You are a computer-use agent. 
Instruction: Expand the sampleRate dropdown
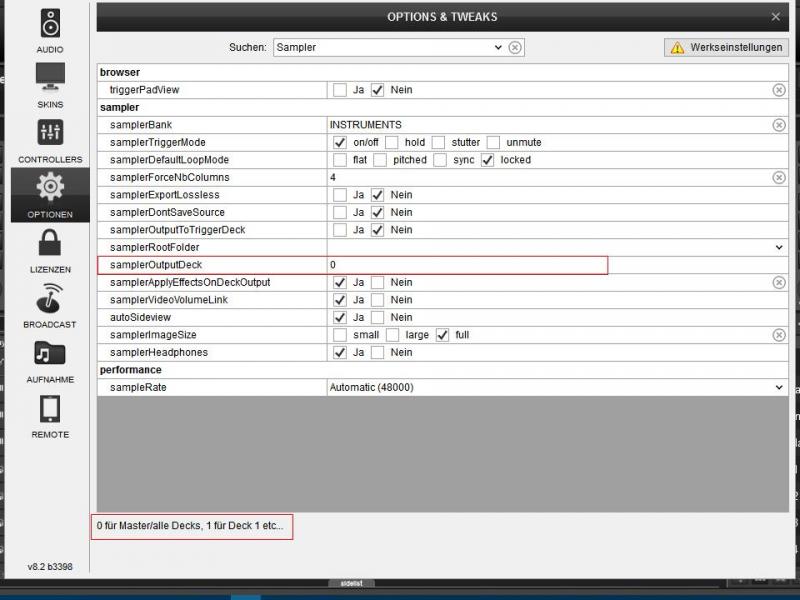coord(779,387)
